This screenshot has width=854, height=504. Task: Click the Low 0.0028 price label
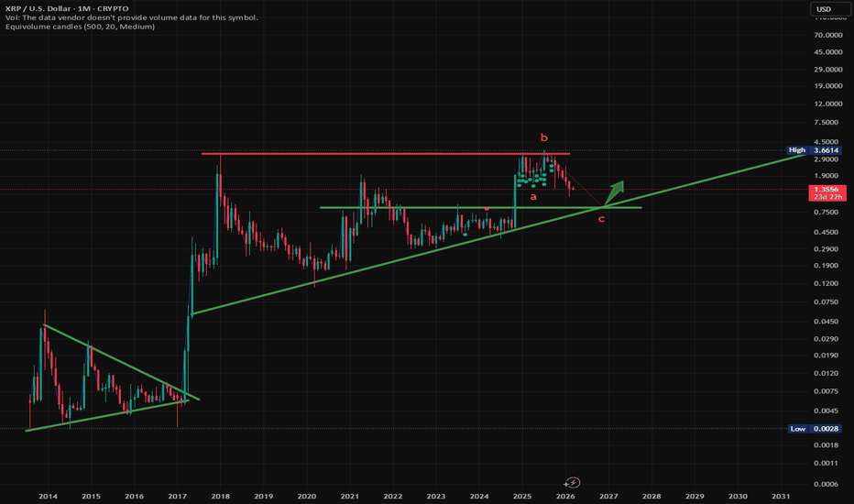click(x=815, y=429)
